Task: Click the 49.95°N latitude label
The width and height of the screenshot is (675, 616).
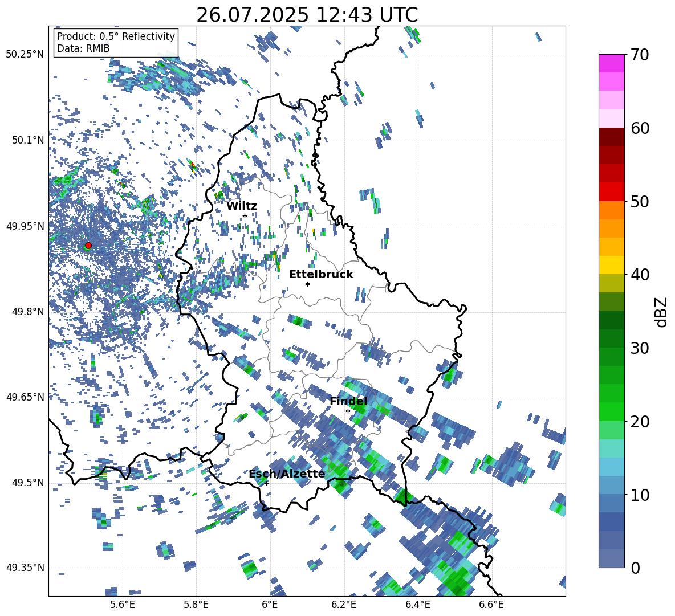Action: point(25,226)
